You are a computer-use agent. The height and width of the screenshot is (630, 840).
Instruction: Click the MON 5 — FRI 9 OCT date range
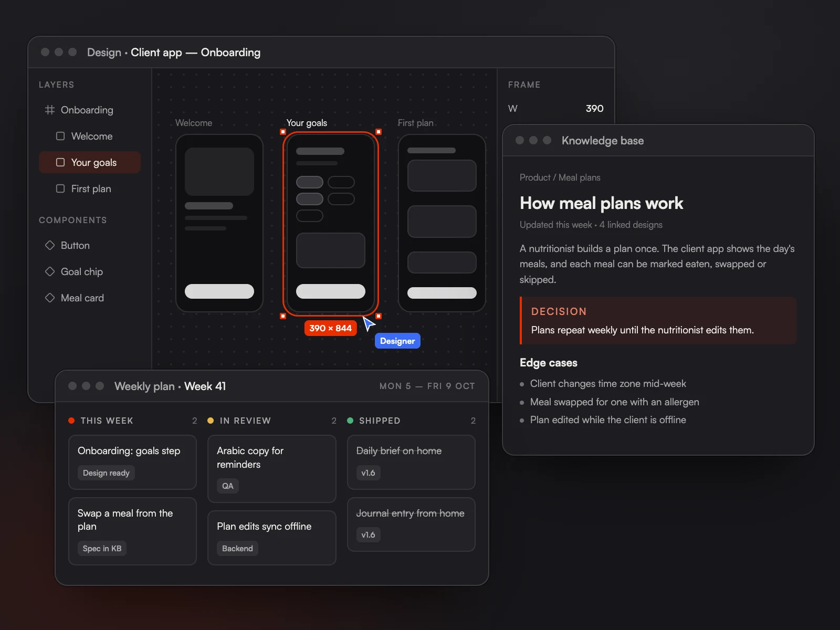coord(427,386)
